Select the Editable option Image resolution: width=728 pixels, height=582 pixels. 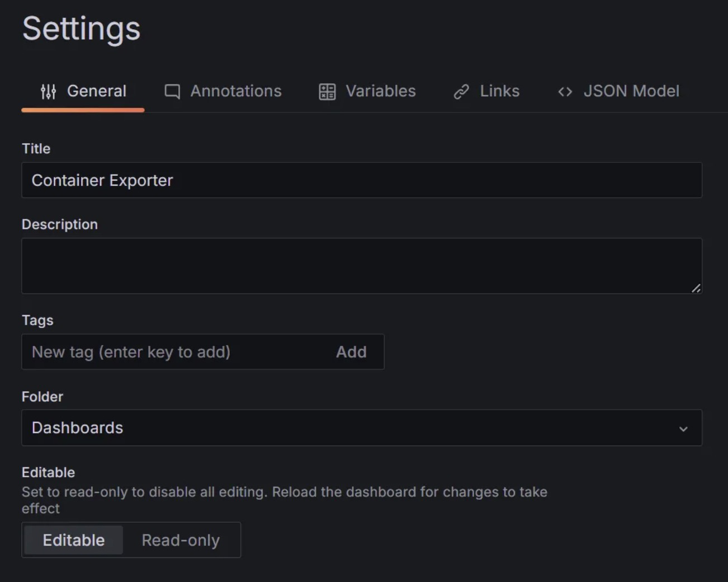pos(74,540)
